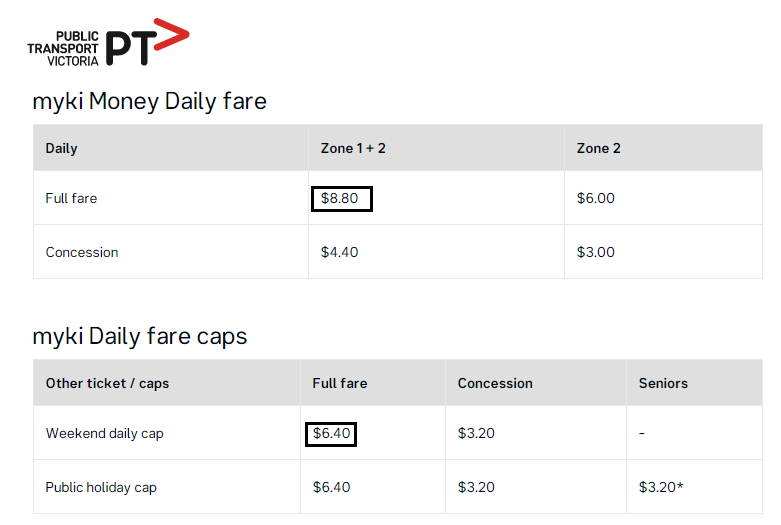Click the $3.20* seniors public holiday value
Image resolution: width=781 pixels, height=525 pixels.
(661, 487)
